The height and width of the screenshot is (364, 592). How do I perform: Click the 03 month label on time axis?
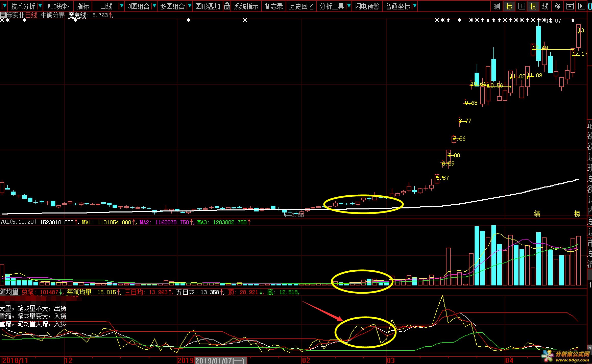[x=391, y=360]
